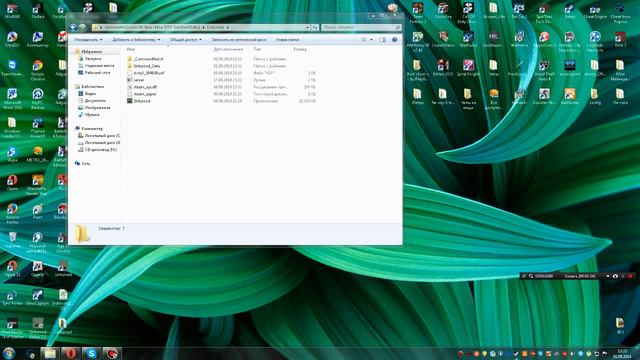Screen dimensions: 640x360
Task: Click the Skype icon on the taskbar
Action: point(91,353)
